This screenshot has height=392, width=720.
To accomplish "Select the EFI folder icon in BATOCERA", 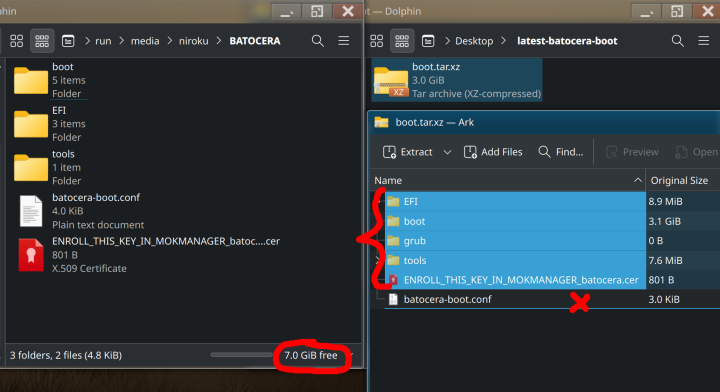I will (x=31, y=124).
